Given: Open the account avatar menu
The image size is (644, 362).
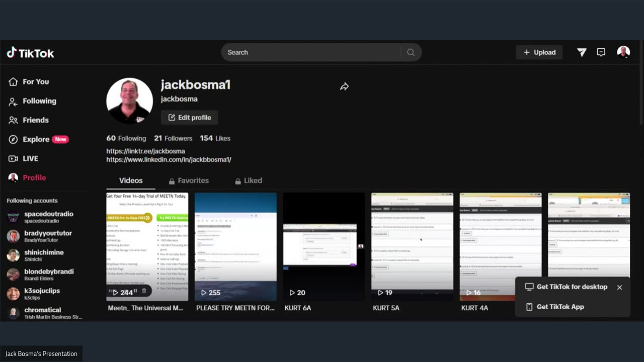Looking at the screenshot, I should (x=623, y=52).
